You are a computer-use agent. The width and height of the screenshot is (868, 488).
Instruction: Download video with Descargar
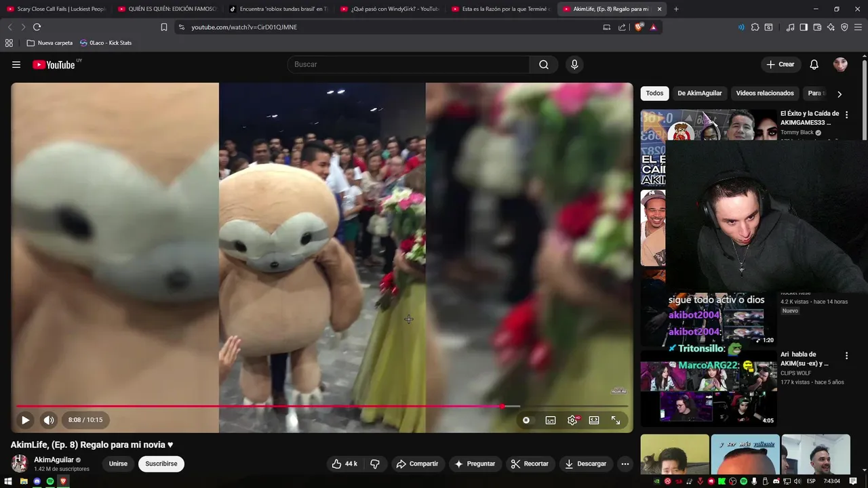point(586,464)
